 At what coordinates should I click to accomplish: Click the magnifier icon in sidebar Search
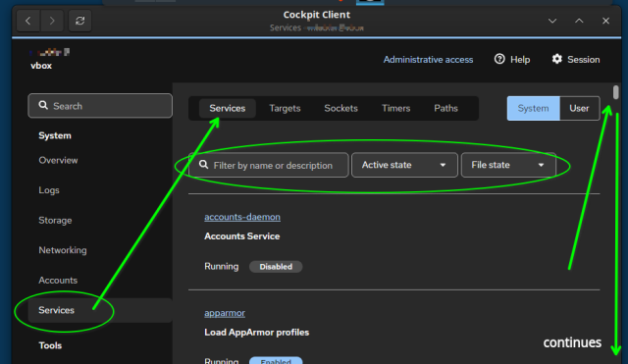[43, 105]
